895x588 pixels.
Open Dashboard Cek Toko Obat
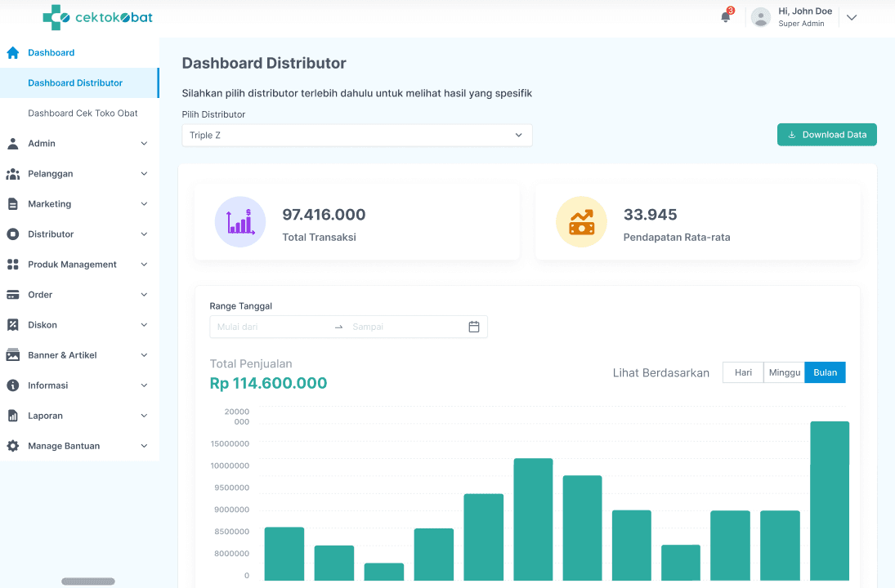(x=84, y=113)
